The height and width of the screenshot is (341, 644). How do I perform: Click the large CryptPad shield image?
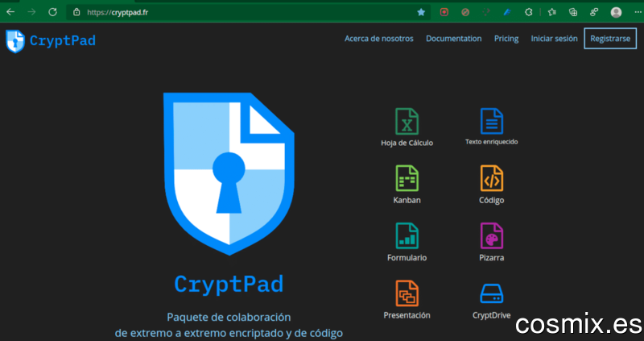(x=229, y=173)
